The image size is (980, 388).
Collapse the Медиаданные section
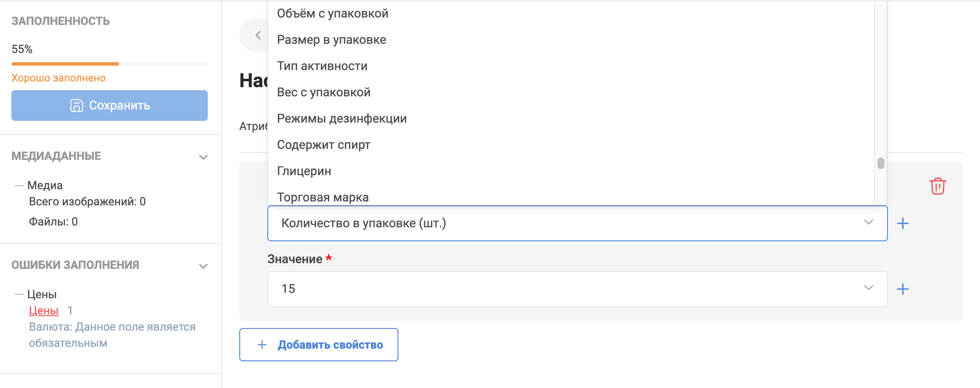tap(203, 157)
